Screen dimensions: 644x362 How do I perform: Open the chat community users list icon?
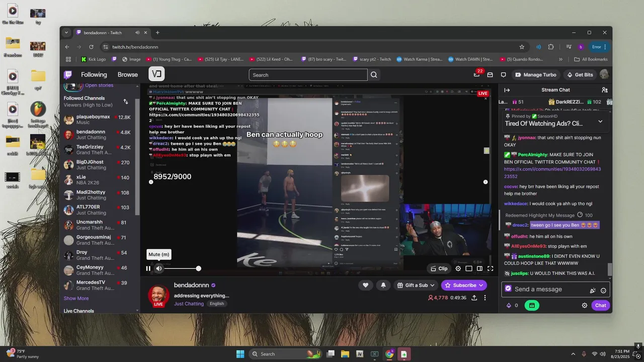pyautogui.click(x=605, y=90)
